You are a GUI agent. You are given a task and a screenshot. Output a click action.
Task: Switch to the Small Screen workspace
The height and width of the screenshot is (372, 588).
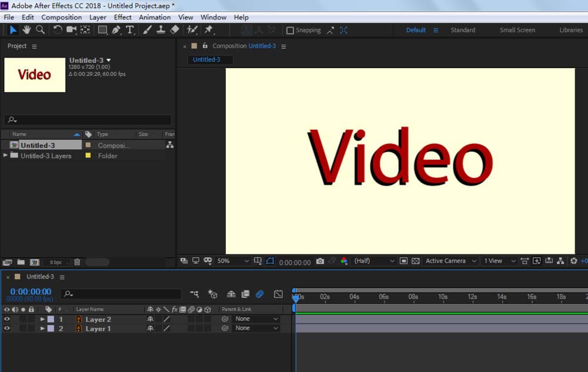click(x=517, y=30)
